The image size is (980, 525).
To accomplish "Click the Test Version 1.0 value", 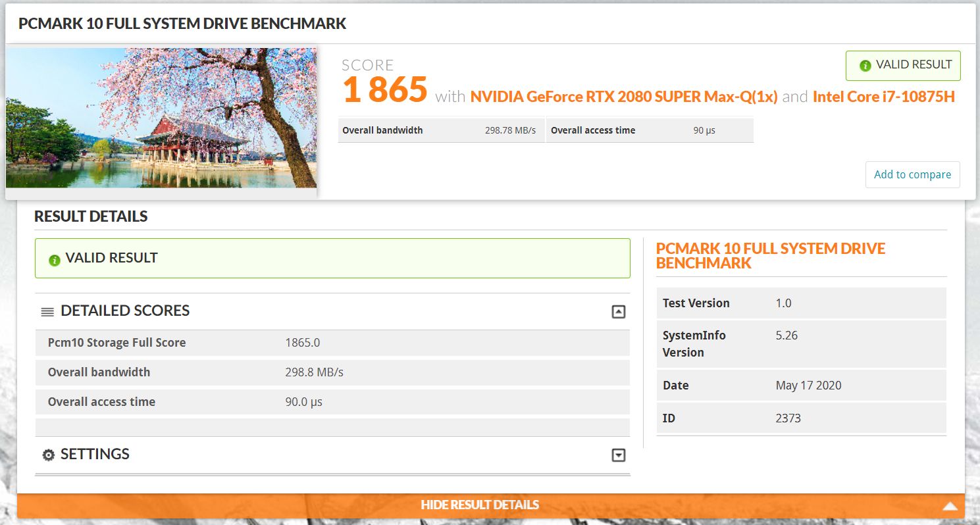I will (783, 303).
